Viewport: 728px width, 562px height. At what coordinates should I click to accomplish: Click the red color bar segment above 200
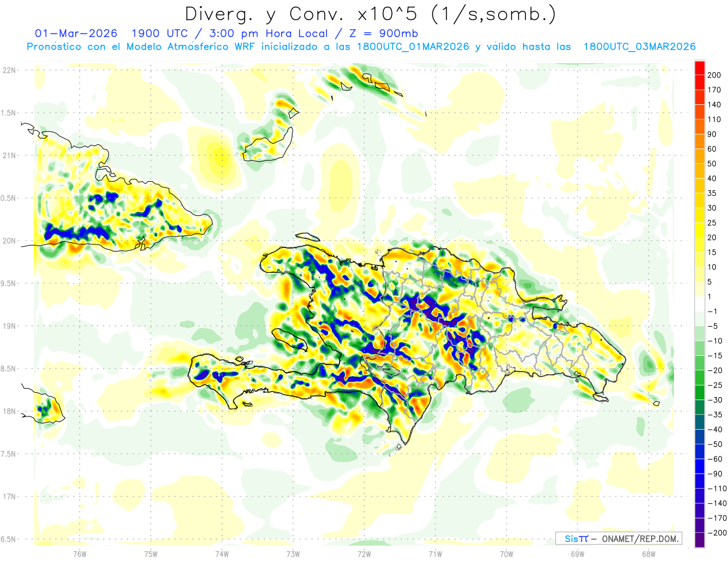(x=699, y=68)
